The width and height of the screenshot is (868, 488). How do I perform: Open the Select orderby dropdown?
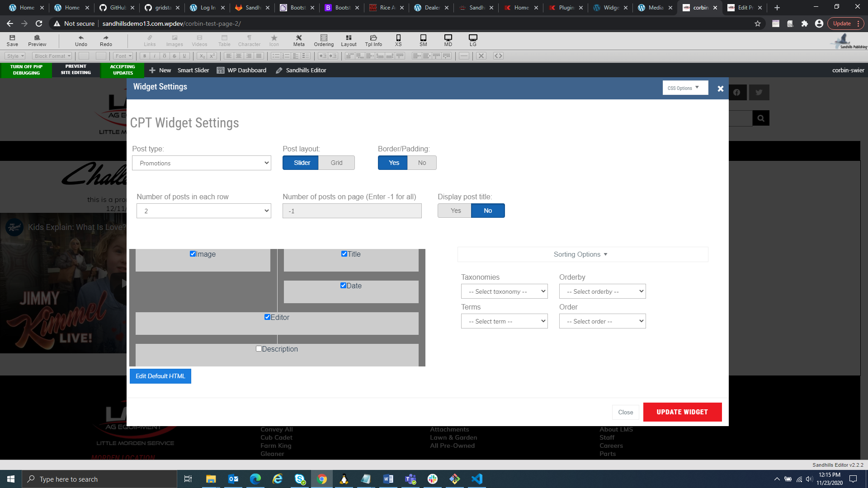coord(603,291)
